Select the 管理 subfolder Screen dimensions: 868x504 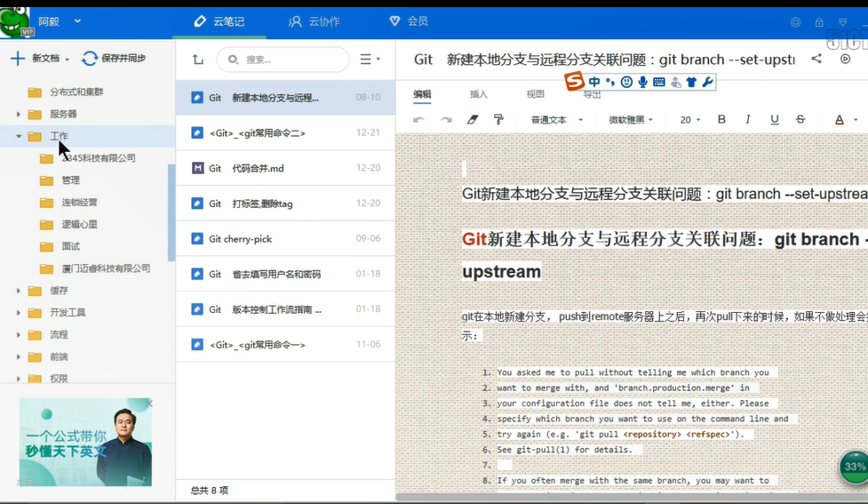coord(70,180)
